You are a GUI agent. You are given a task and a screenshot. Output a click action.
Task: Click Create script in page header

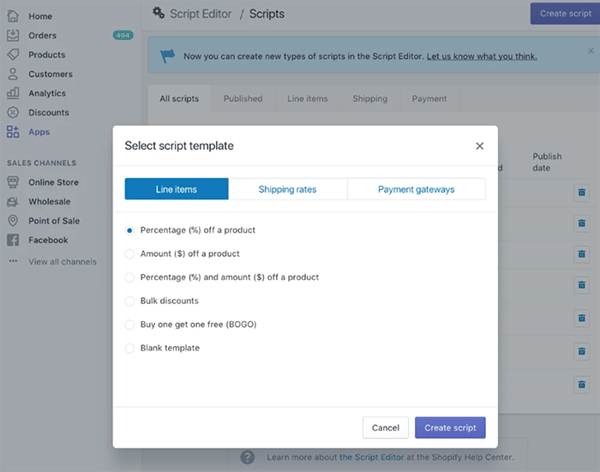(565, 13)
